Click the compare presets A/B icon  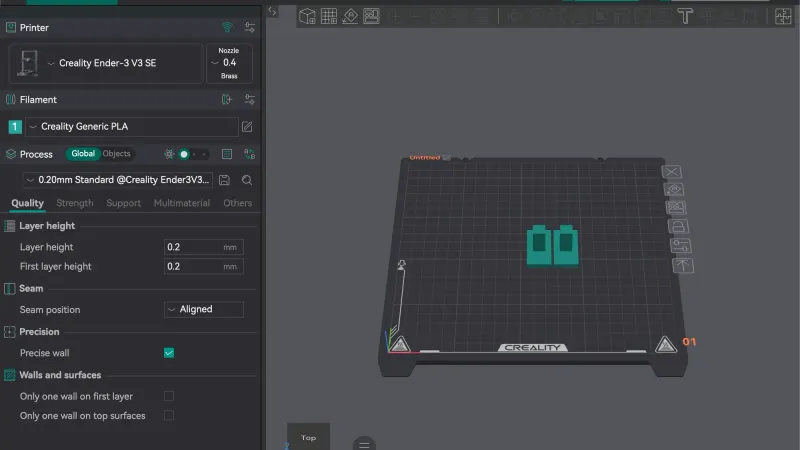(249, 154)
